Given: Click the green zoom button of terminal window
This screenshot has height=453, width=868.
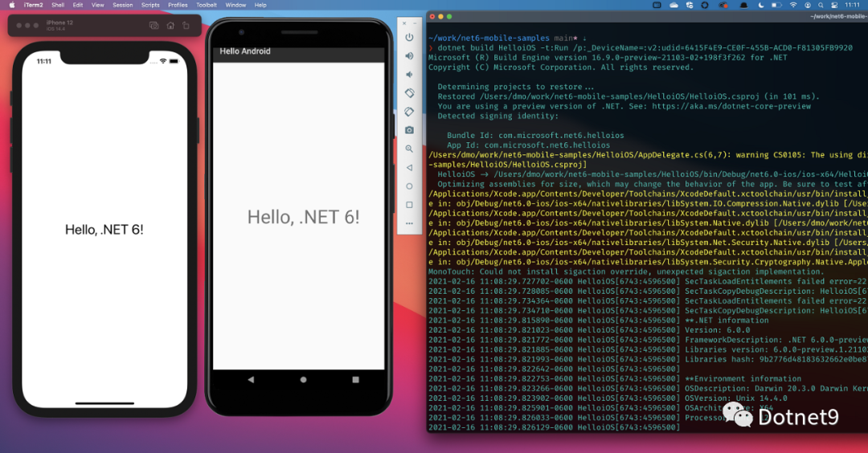Looking at the screenshot, I should click(449, 17).
